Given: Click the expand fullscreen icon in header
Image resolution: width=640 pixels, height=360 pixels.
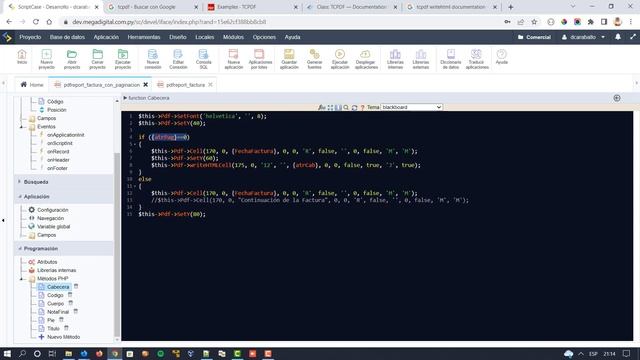Looking at the screenshot, I should click(633, 37).
